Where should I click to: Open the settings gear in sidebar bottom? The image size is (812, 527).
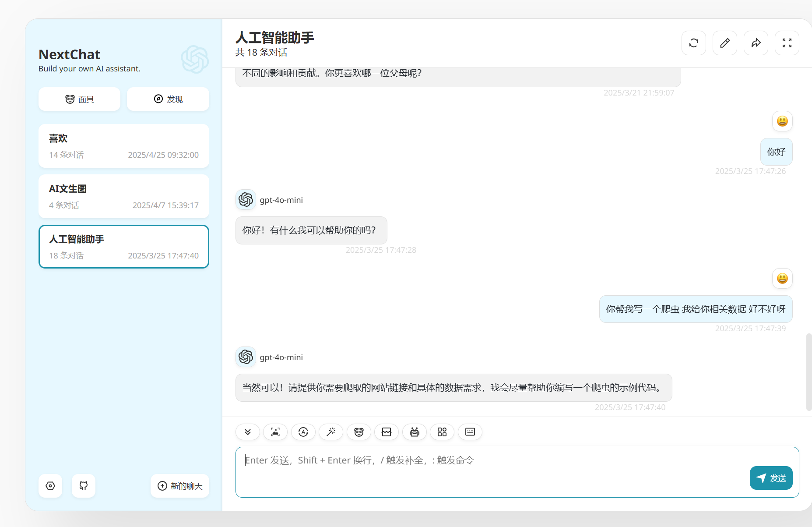[50, 486]
